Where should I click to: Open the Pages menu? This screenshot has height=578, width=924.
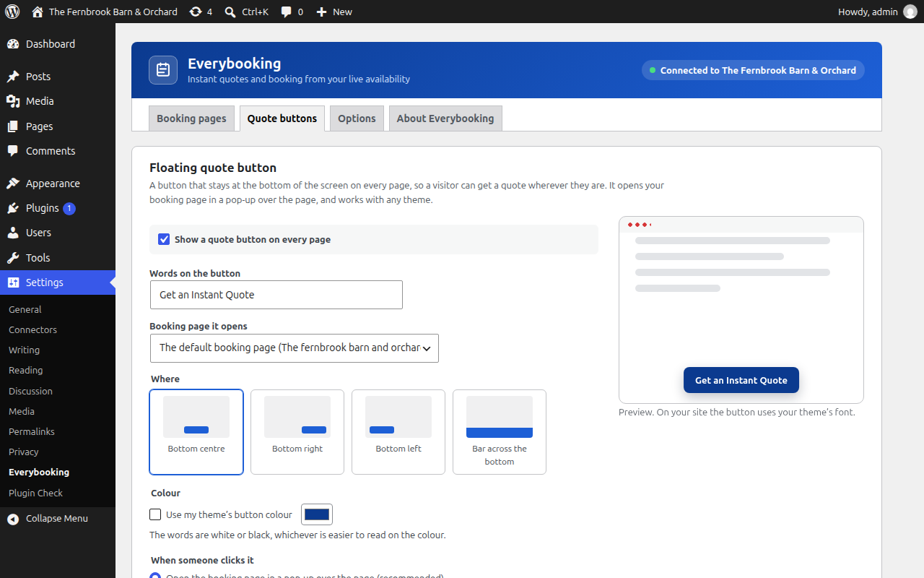58,126
